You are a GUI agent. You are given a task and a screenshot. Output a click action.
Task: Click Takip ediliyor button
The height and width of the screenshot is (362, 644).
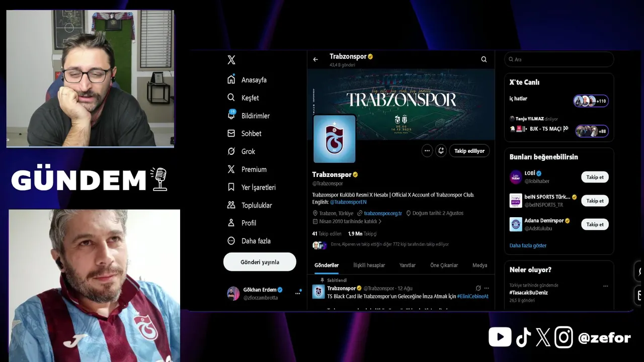point(469,151)
